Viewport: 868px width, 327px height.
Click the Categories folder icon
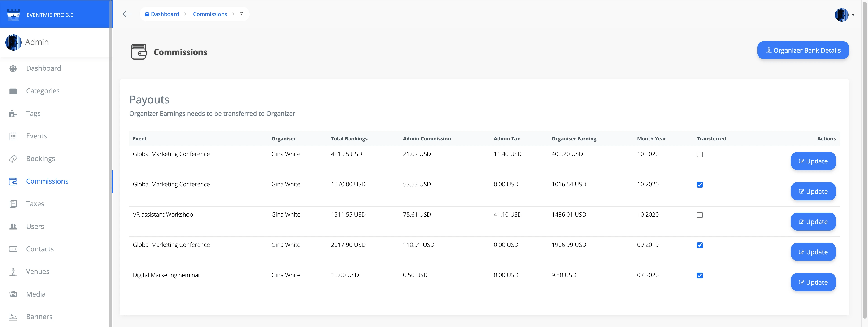pyautogui.click(x=13, y=91)
